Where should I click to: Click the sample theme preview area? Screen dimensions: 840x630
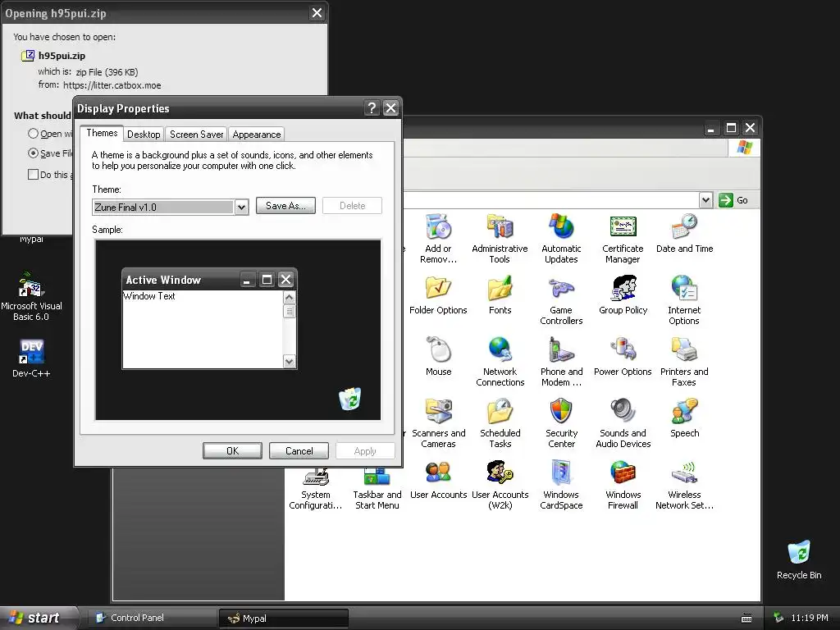(238, 330)
